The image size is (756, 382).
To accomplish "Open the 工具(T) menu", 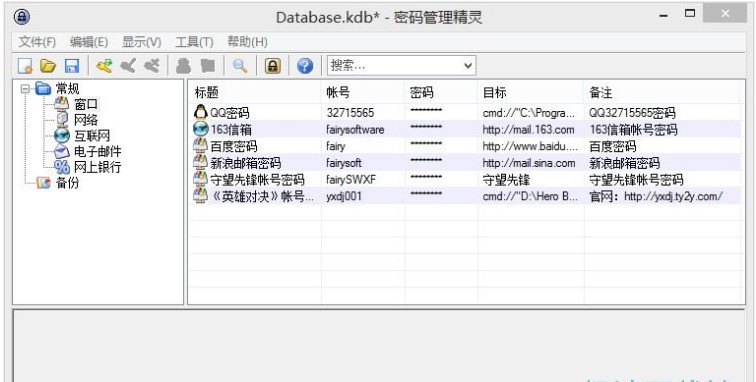I will pos(194,42).
